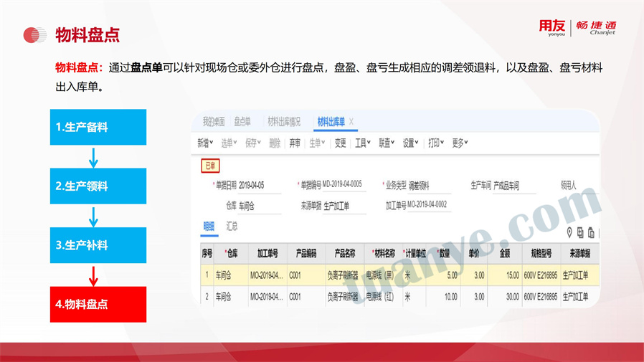Click the 单据编号 field MD-2019-04-0005
Image resolution: width=644 pixels, height=362 pixels.
click(x=344, y=184)
